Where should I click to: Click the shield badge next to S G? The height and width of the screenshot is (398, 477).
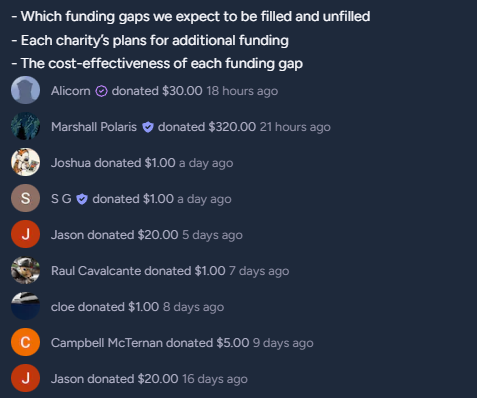point(82,199)
